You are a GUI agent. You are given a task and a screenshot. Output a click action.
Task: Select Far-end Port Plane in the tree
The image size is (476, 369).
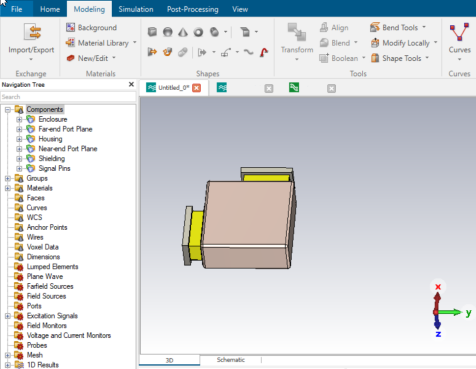pos(65,129)
